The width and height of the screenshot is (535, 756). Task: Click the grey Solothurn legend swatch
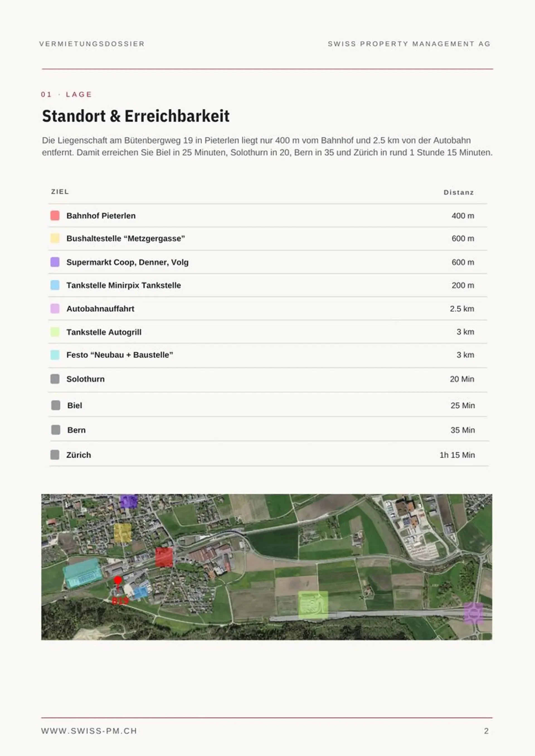55,379
